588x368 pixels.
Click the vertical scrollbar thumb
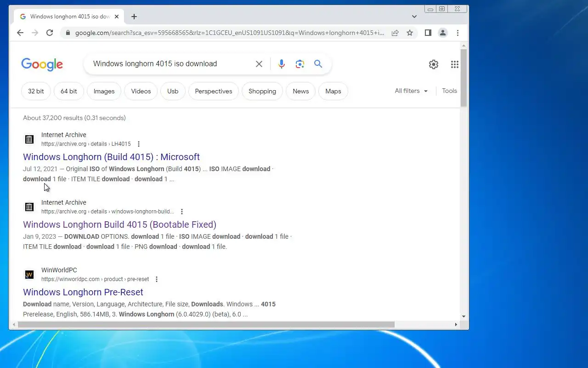point(464,77)
